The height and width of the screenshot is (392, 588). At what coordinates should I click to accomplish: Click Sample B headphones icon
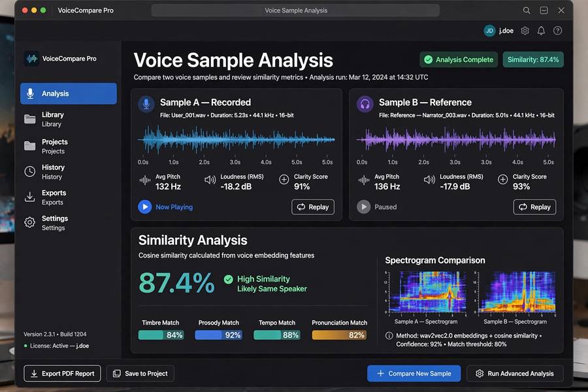pyautogui.click(x=365, y=104)
